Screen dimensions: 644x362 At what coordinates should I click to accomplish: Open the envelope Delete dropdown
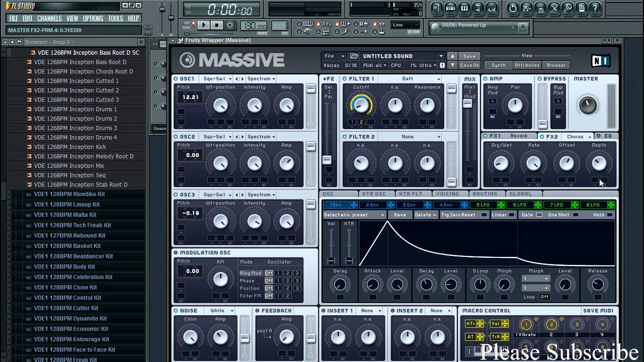[426, 215]
